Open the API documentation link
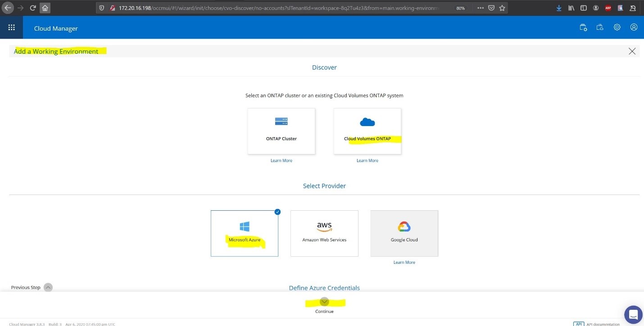 (603, 324)
